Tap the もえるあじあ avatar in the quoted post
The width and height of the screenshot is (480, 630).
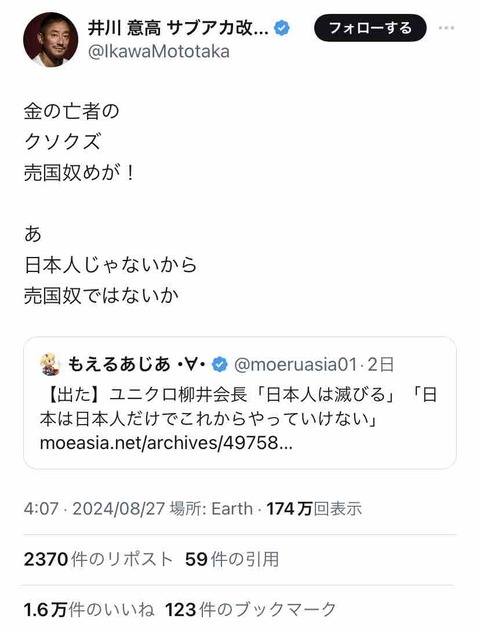click(x=50, y=365)
